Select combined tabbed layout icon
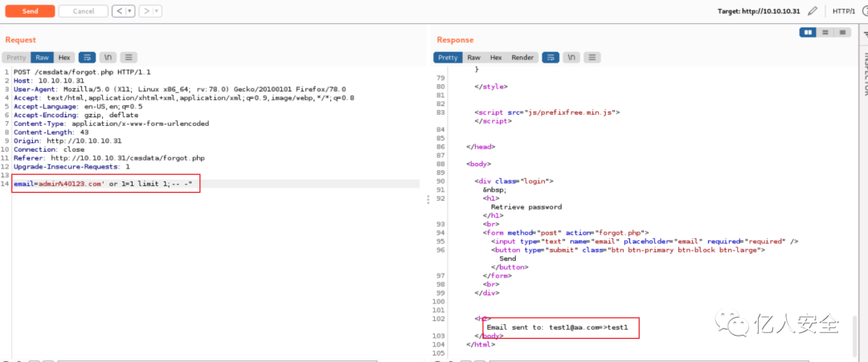Screen dimensions: 868x362 (x=842, y=33)
